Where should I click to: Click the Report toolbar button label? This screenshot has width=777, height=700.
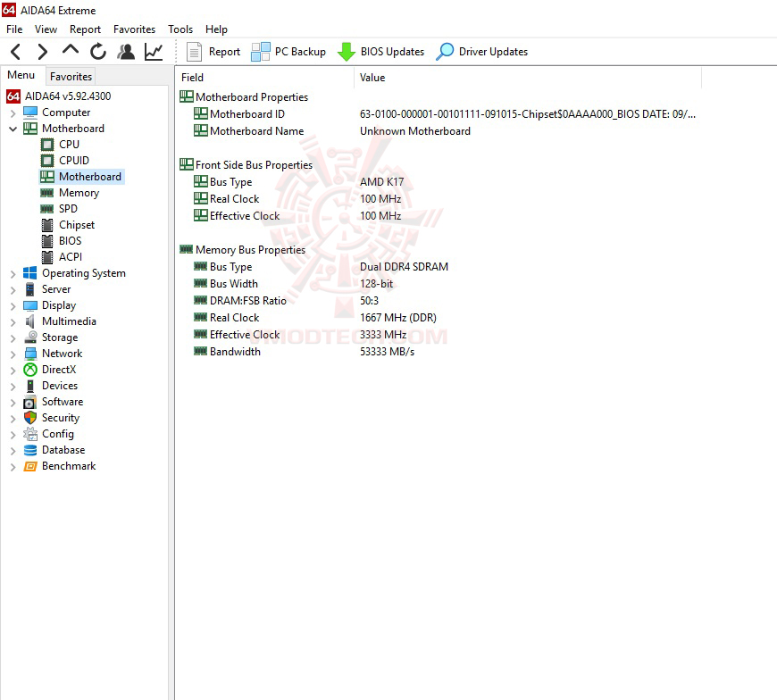pyautogui.click(x=224, y=52)
